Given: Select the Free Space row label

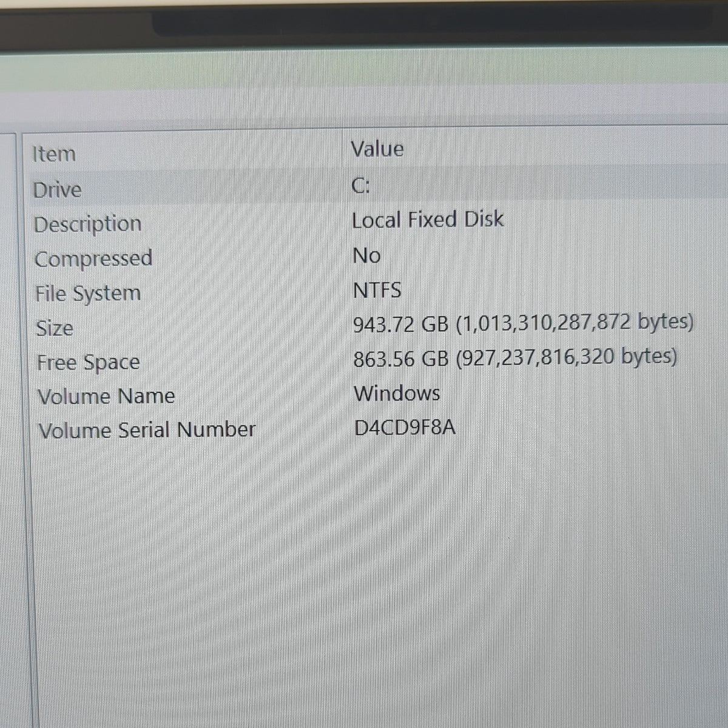Looking at the screenshot, I should [x=89, y=363].
